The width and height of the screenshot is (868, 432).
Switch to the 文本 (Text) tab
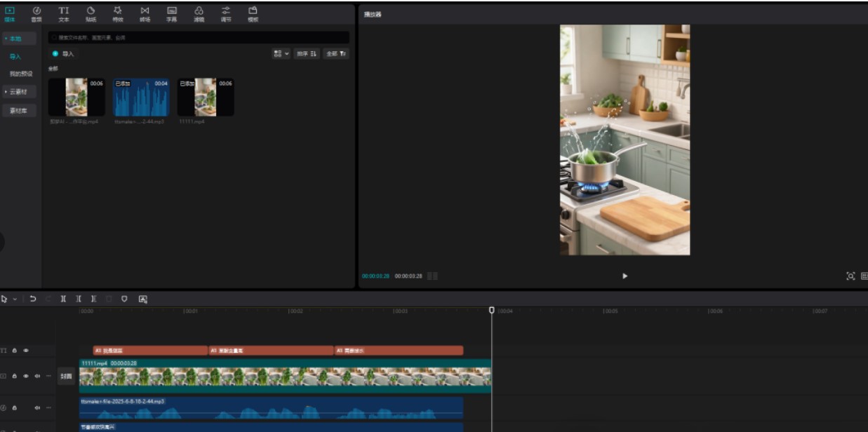tap(64, 14)
